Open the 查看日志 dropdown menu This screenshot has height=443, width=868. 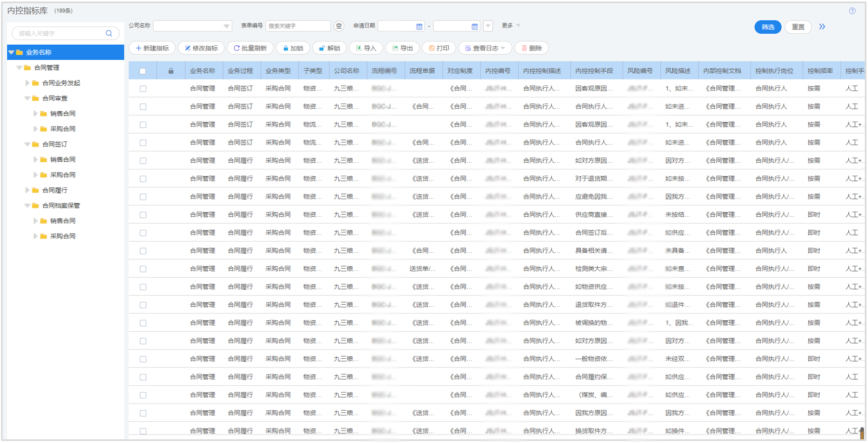(x=485, y=48)
